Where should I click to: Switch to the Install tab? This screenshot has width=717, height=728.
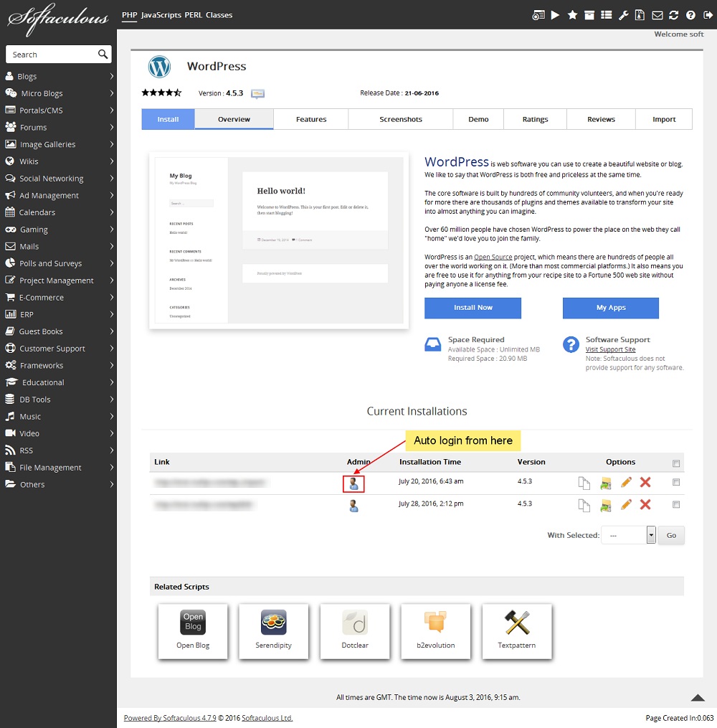coord(168,119)
